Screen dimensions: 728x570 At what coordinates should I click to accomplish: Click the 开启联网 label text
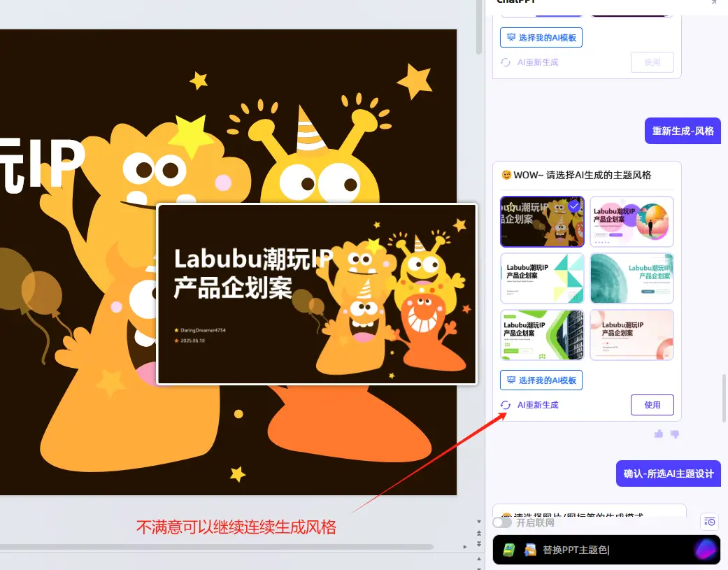pos(535,522)
